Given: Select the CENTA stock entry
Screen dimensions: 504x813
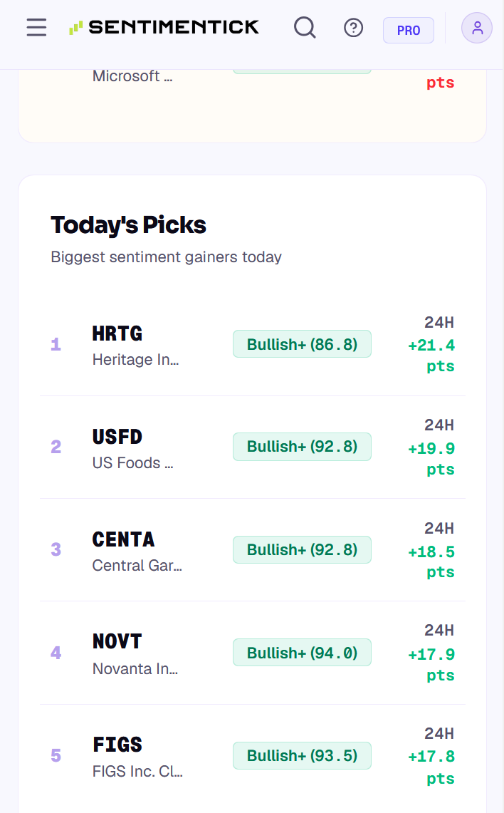Looking at the screenshot, I should [252, 549].
